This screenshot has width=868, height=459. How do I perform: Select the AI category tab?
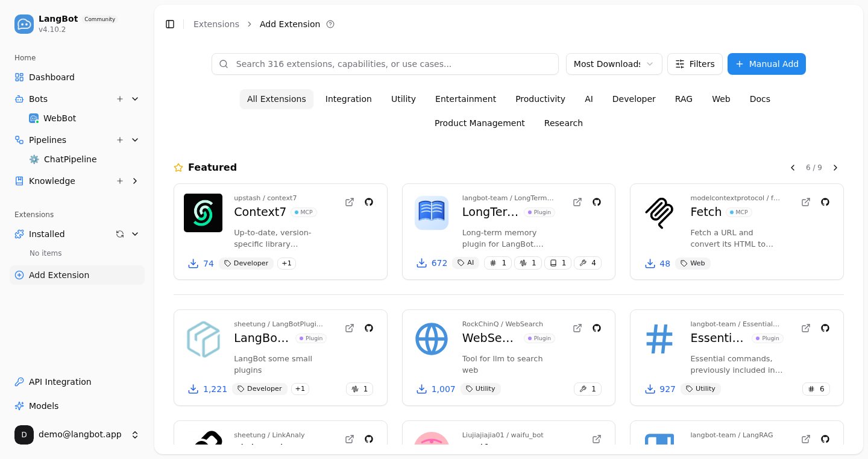point(589,99)
